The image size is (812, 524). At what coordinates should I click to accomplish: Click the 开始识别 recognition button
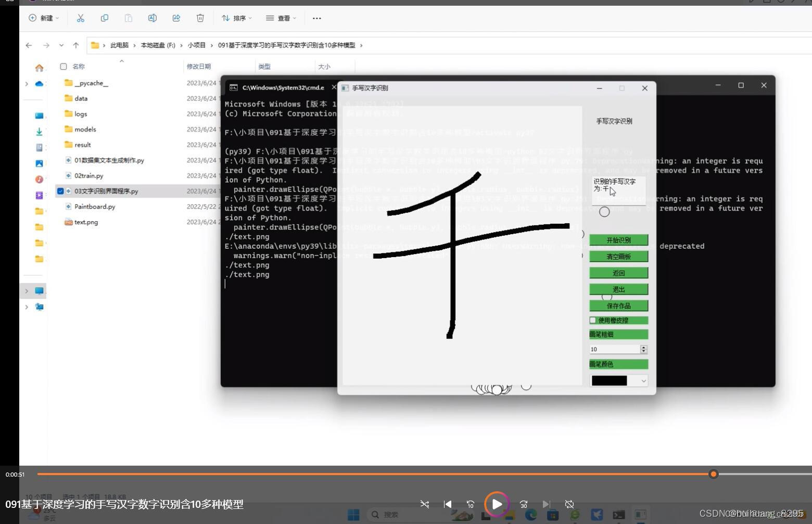tap(618, 240)
